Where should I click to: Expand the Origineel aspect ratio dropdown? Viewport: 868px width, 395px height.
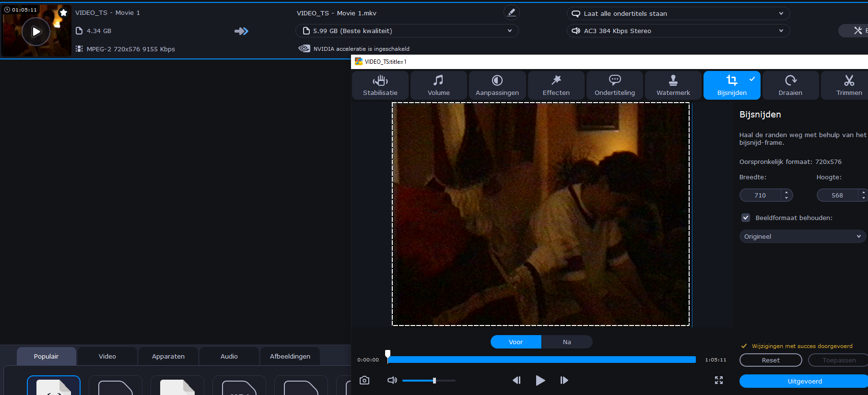point(802,236)
